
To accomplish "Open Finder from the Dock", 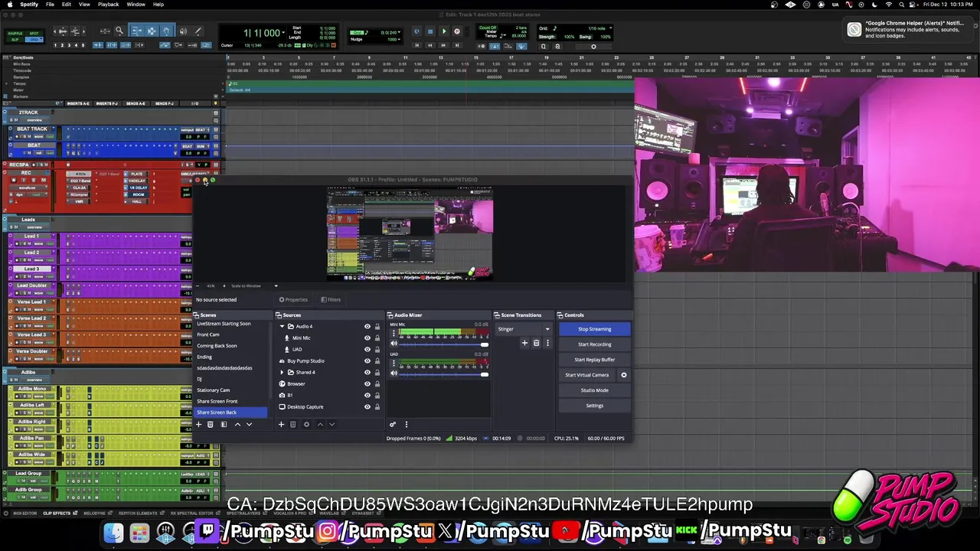I will 113,533.
